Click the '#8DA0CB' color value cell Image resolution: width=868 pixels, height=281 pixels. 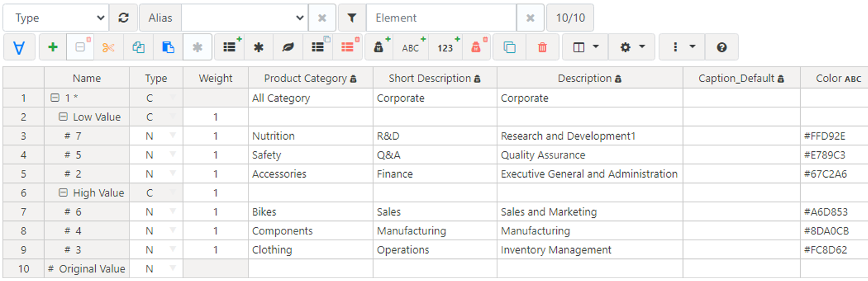[834, 231]
